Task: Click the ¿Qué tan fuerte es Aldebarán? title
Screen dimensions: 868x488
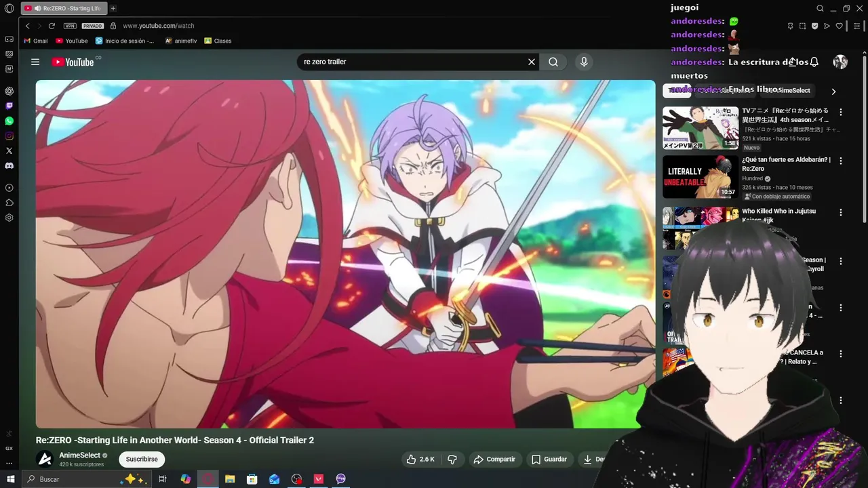Action: click(786, 164)
